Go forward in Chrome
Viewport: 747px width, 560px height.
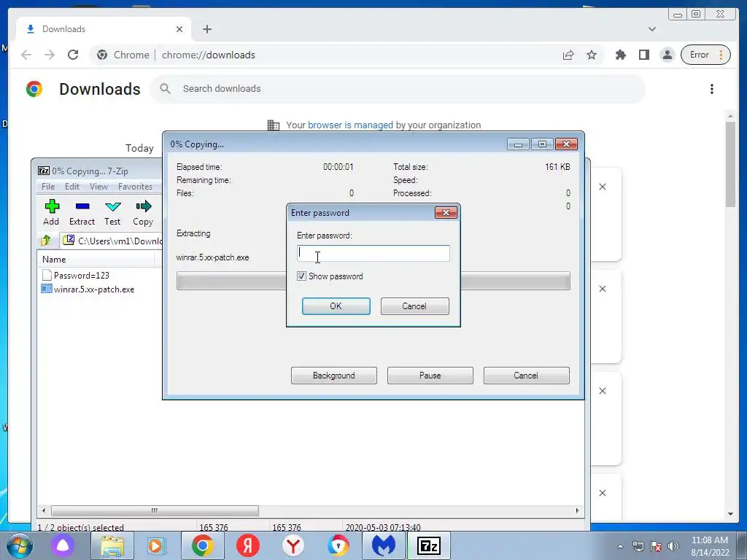[x=50, y=55]
